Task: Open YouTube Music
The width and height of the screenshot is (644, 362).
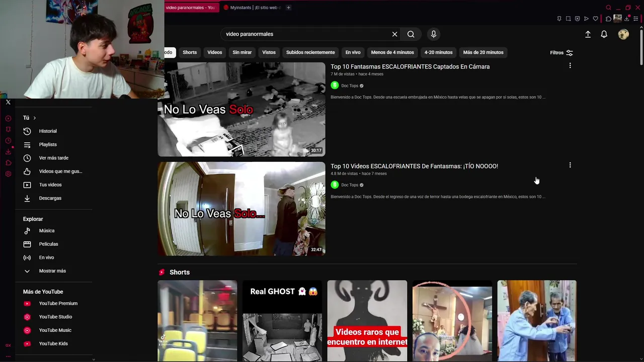Action: coord(54,330)
